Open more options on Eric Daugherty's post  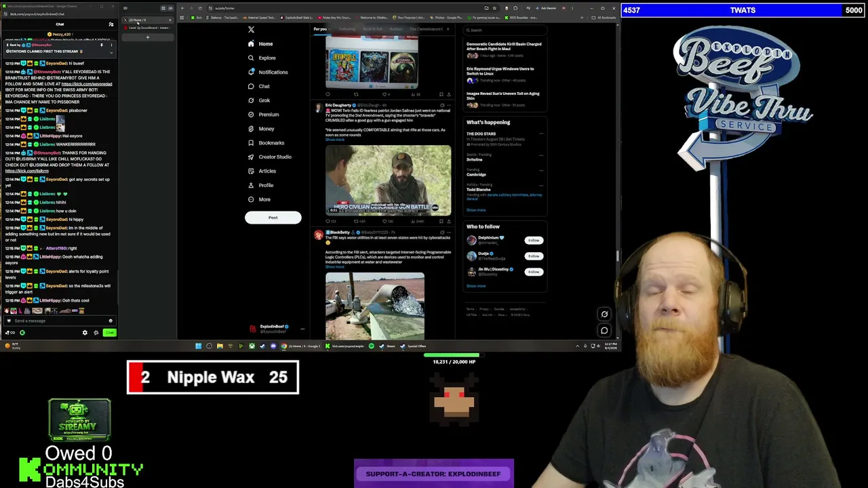pos(448,105)
